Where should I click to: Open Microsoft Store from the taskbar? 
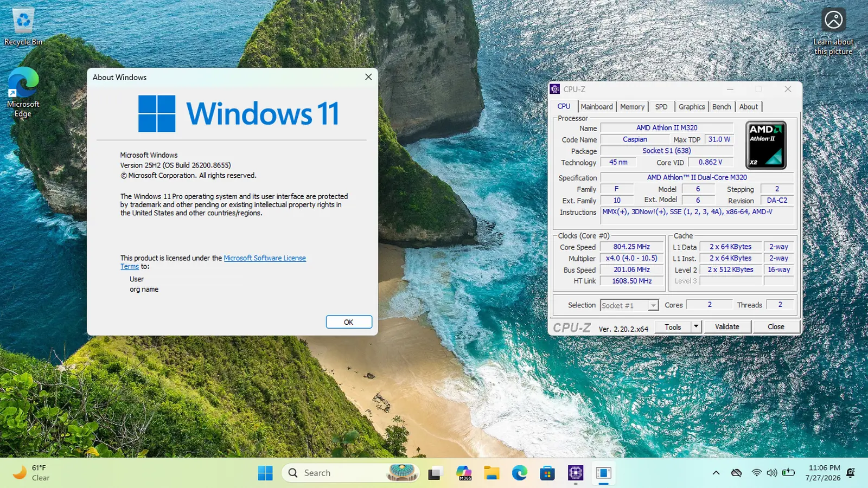(547, 473)
